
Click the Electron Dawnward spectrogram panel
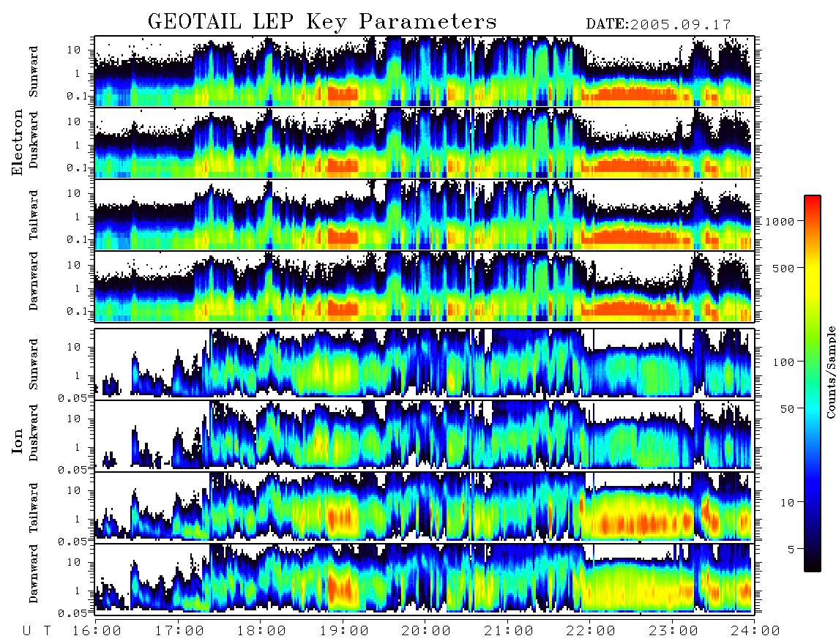[x=425, y=287]
